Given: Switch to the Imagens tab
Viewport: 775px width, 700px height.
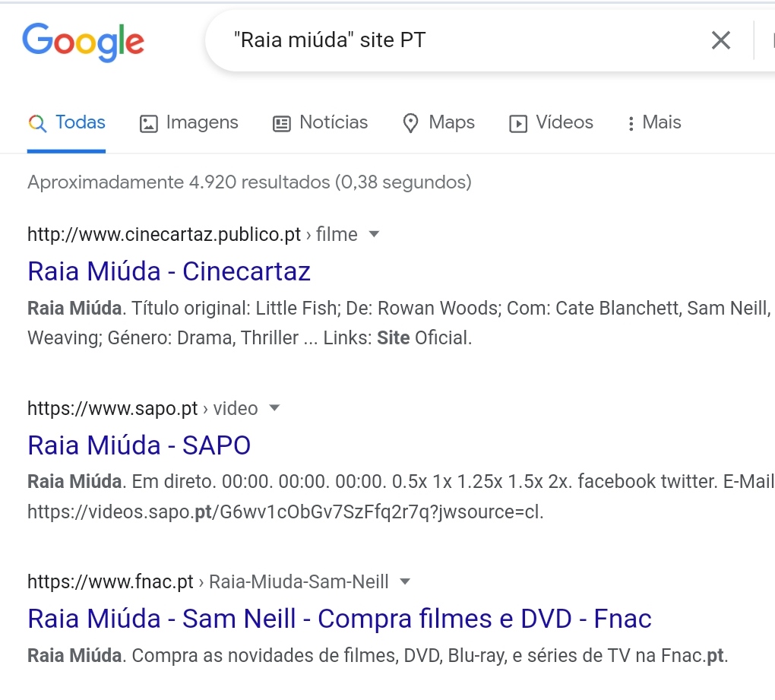Looking at the screenshot, I should click(x=201, y=122).
